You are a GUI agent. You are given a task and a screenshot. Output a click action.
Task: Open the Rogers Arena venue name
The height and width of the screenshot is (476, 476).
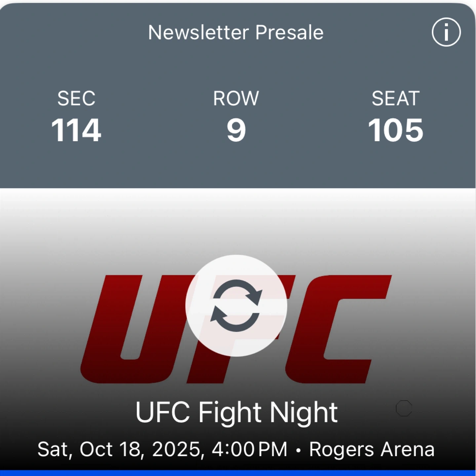pyautogui.click(x=372, y=449)
